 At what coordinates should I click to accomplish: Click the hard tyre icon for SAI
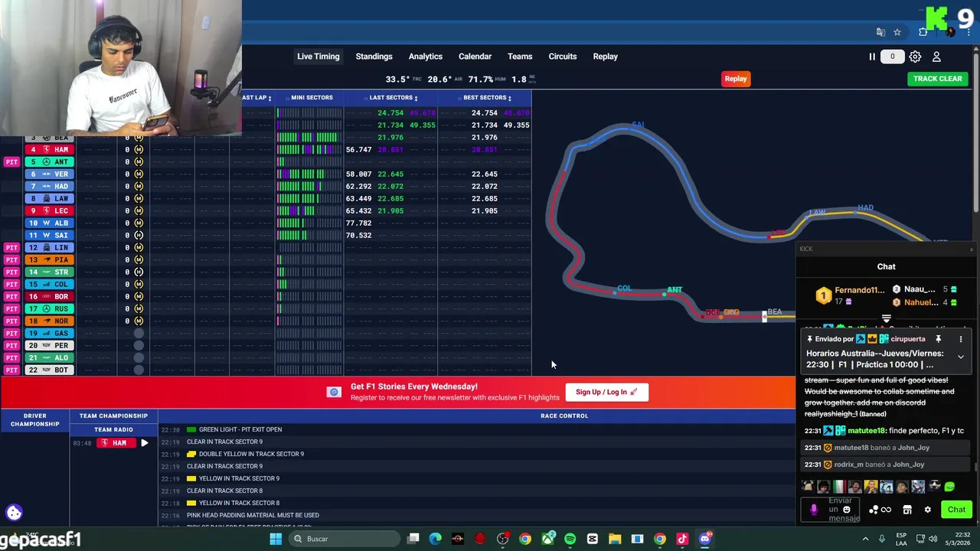click(139, 235)
